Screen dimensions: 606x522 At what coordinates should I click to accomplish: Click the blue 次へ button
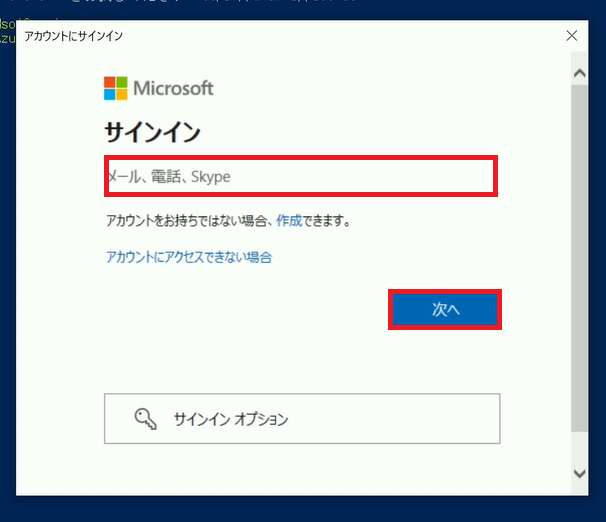(x=445, y=309)
